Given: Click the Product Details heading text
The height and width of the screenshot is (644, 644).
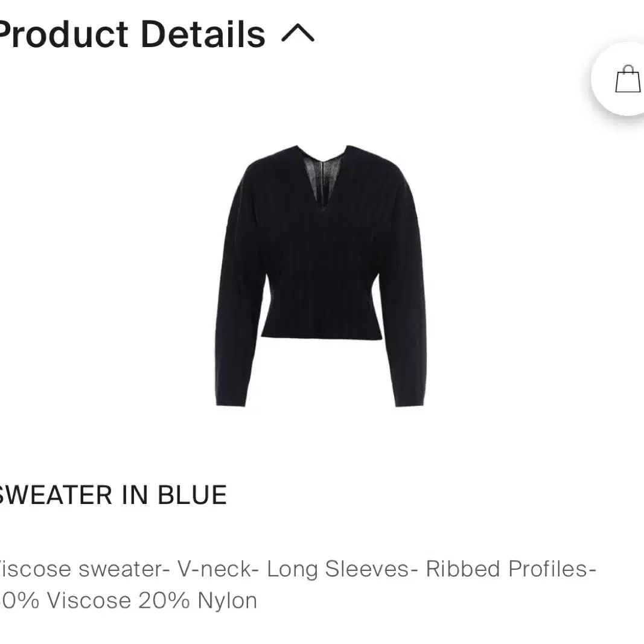Looking at the screenshot, I should 132,34.
